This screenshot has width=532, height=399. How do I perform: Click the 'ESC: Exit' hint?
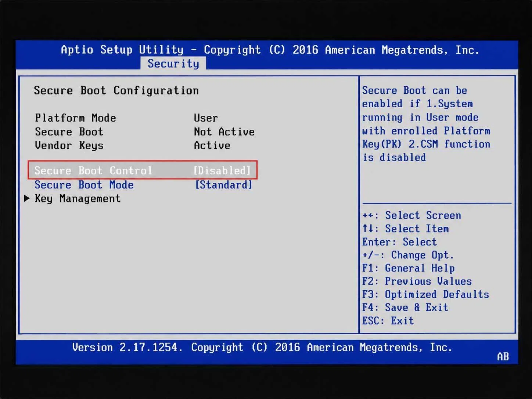coord(388,321)
